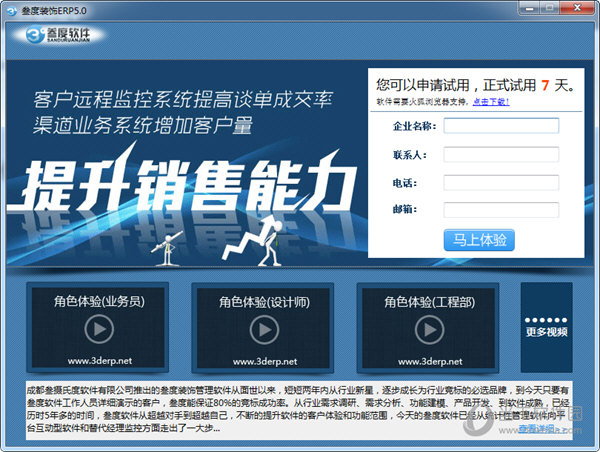Click the company description paragraph
The image size is (600, 452).
(299, 410)
